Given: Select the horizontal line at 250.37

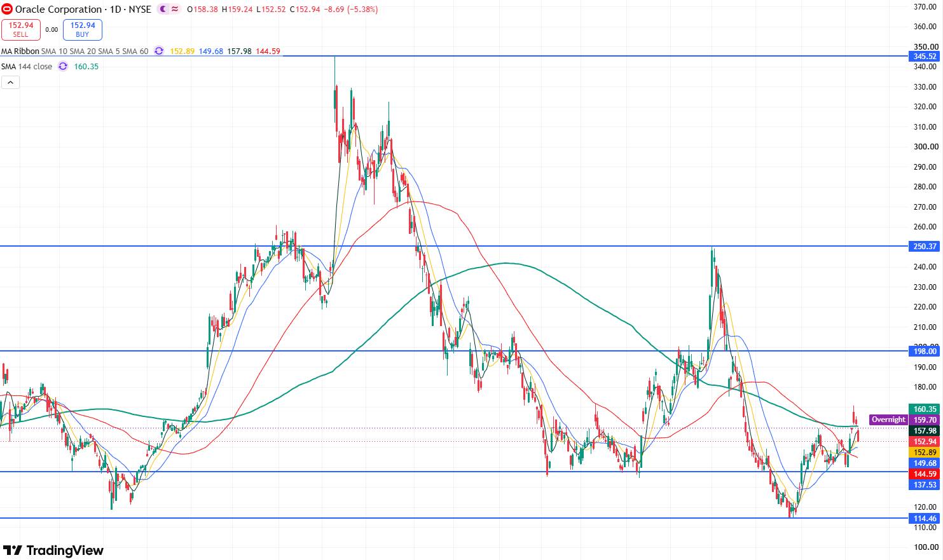Looking at the screenshot, I should coord(455,246).
